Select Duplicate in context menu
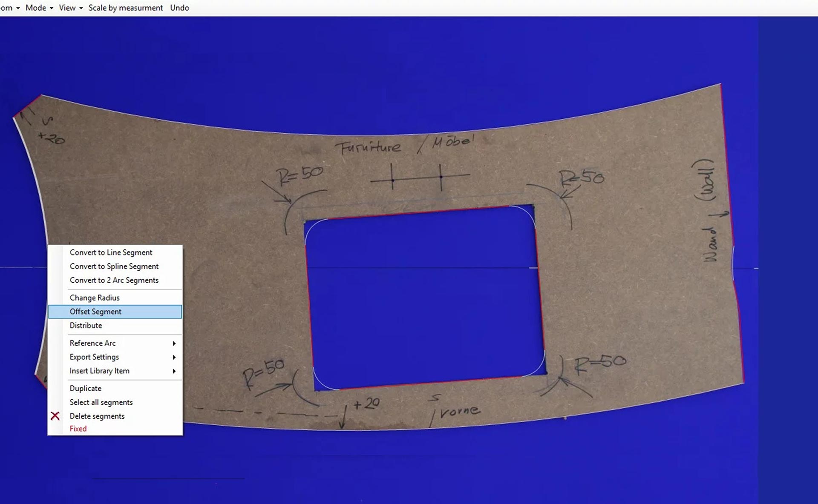Viewport: 818px width, 504px height. click(85, 389)
